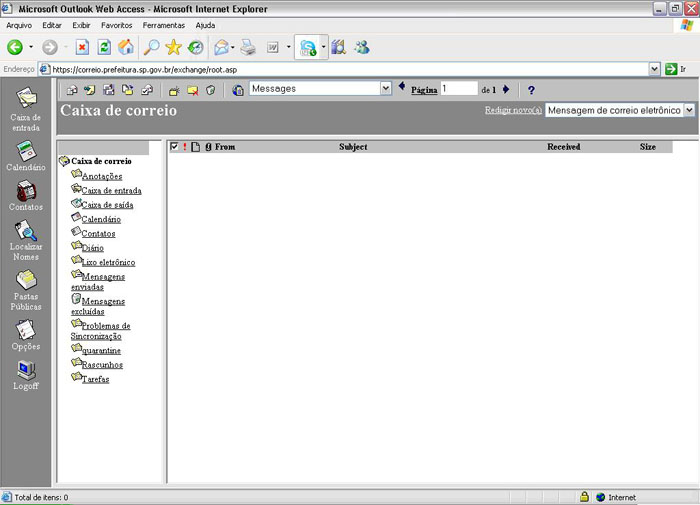Open Caixa de entrada in the left sidebar
Screen dimensions: 700x505
tap(26, 109)
